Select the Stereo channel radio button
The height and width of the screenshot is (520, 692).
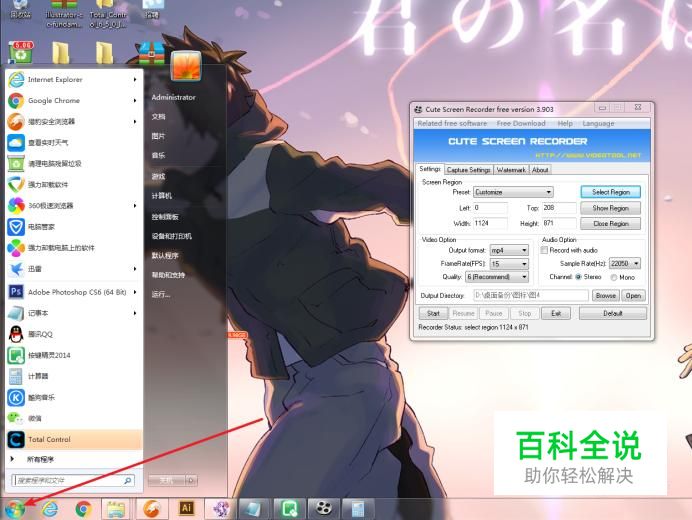point(579,277)
